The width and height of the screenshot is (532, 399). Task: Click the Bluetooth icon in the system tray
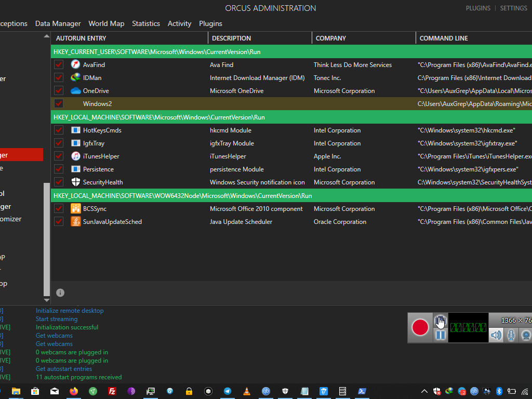point(499,391)
